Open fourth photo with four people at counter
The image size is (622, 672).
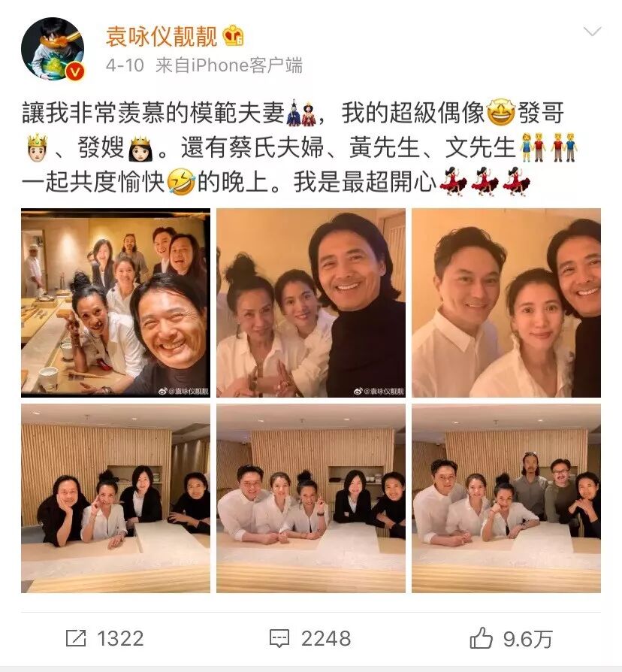116,498
